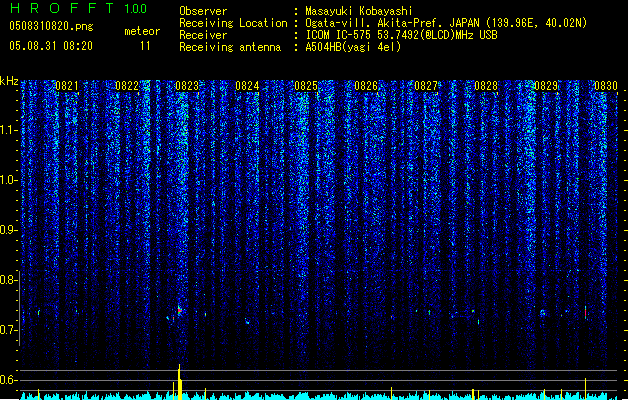Click the meteor label

point(142,31)
